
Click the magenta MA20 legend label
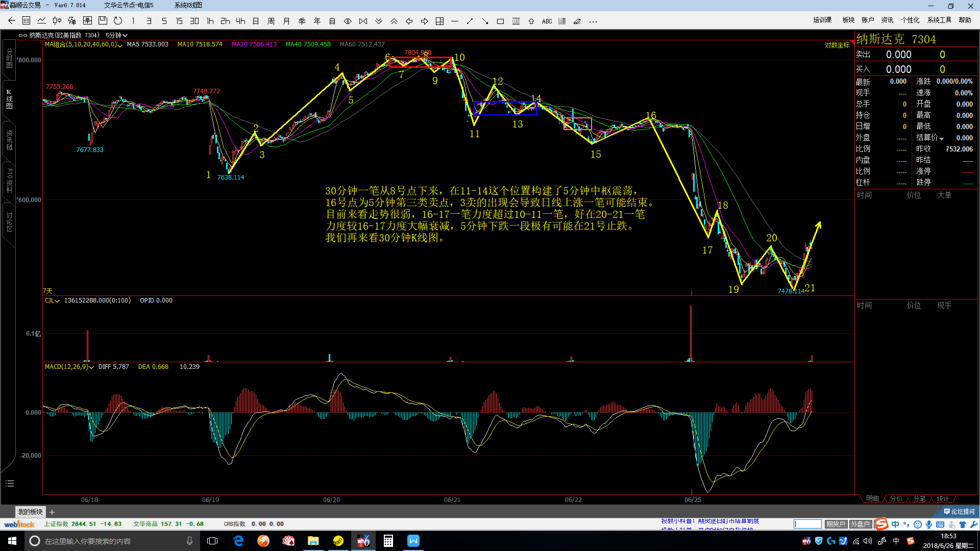254,44
